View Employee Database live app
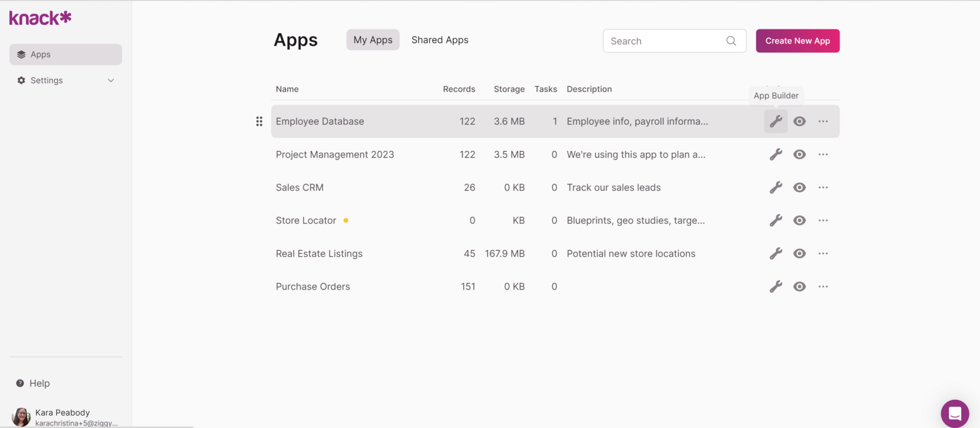Viewport: 980px width, 428px height. (x=799, y=121)
